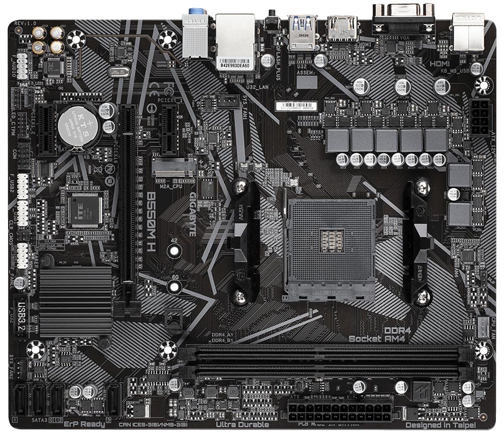504x433 pixels.
Task: Click the ATX_12V 8-pin power connector
Action: point(479,117)
